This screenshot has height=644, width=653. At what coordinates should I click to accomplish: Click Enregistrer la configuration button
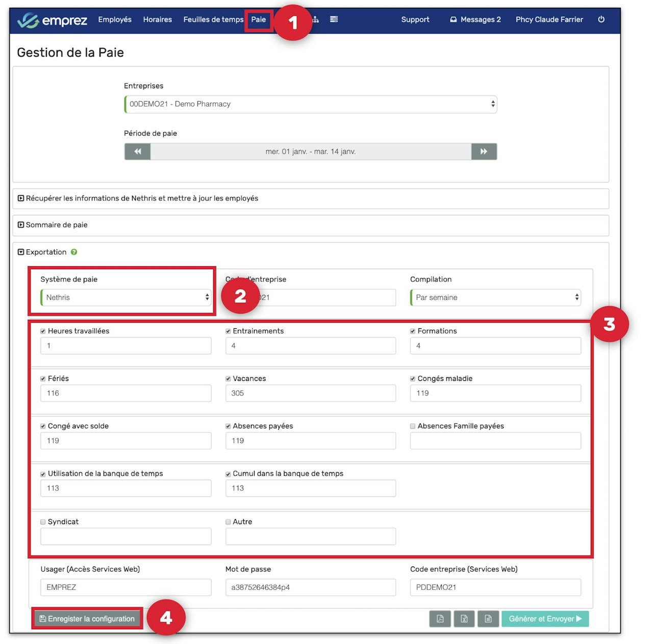pyautogui.click(x=87, y=619)
